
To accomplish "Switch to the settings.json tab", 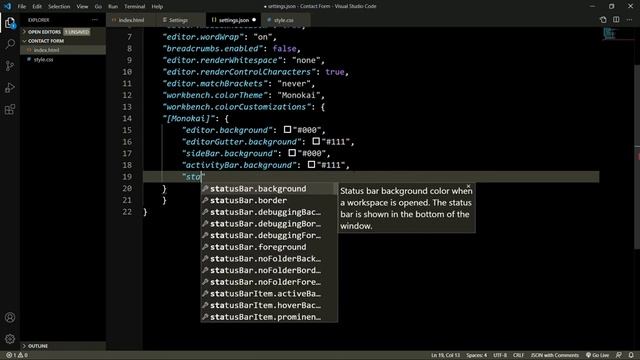I will pos(233,20).
